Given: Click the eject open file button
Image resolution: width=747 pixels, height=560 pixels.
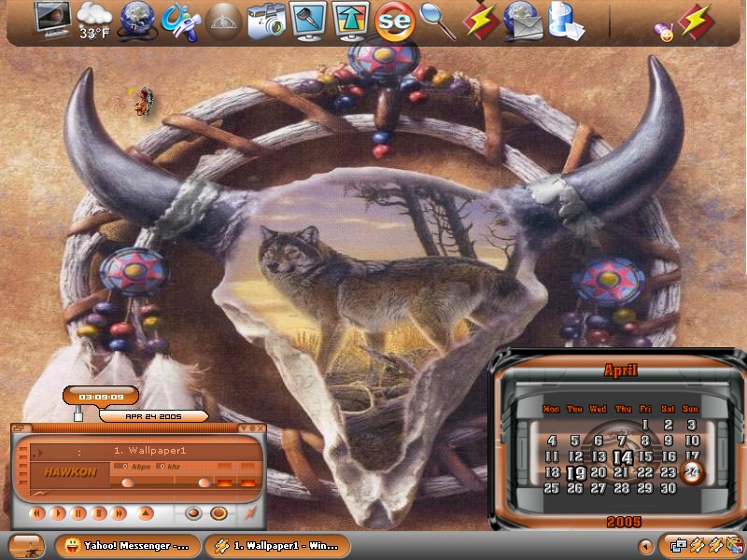Looking at the screenshot, I should 146,513.
